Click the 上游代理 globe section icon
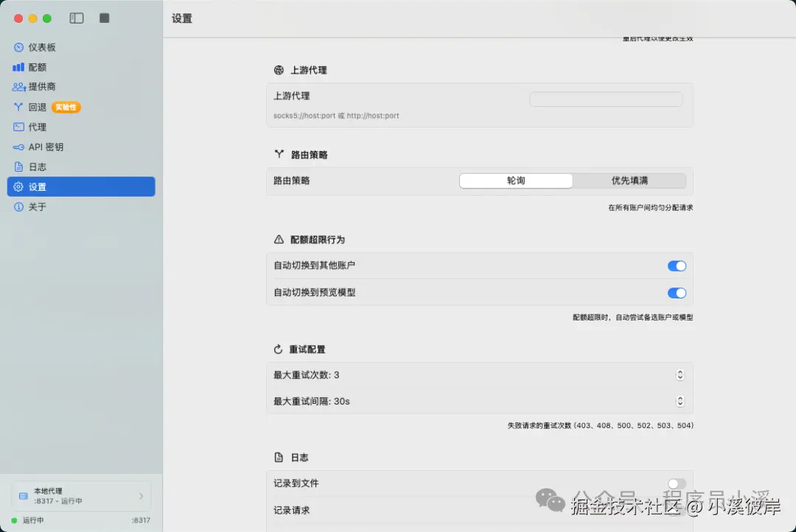Screen dimensions: 796x532 279,70
